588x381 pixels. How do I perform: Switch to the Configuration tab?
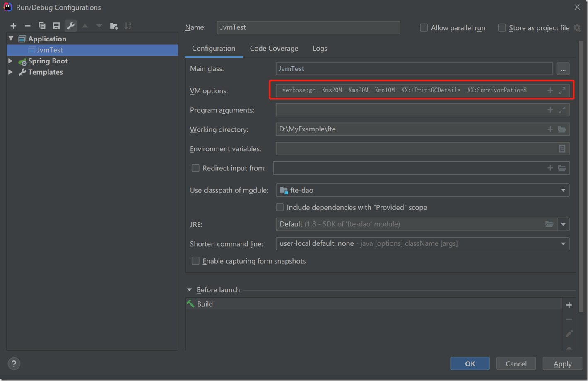click(214, 49)
